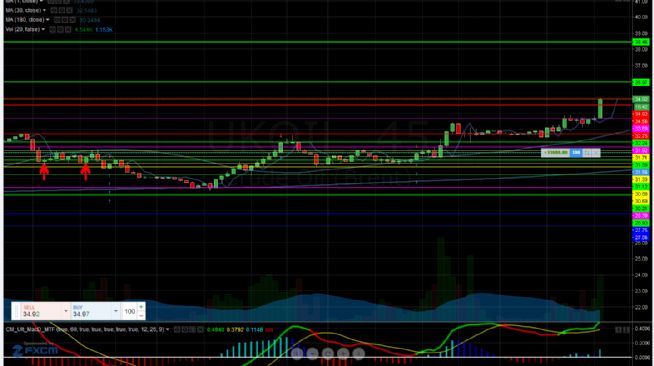This screenshot has width=654, height=366.
Task: Click the MACD pane maximize control icon
Action: 626,330
